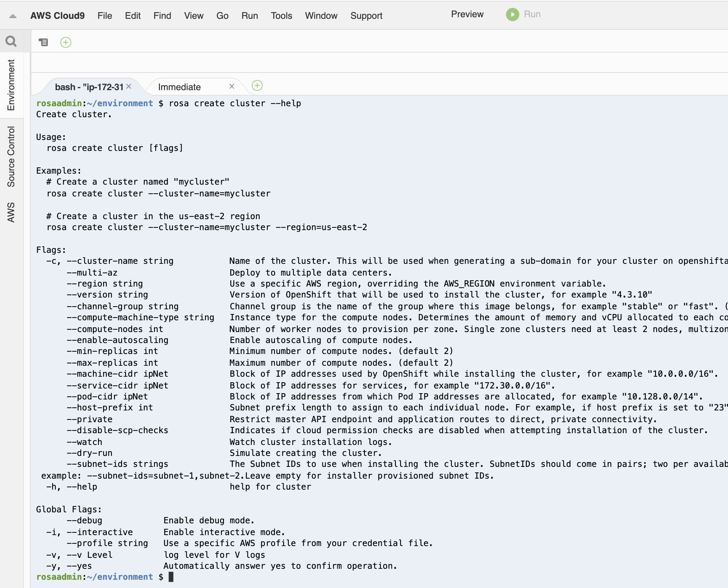
Task: Click the "--host-prefix int" flag text
Action: [110, 408]
